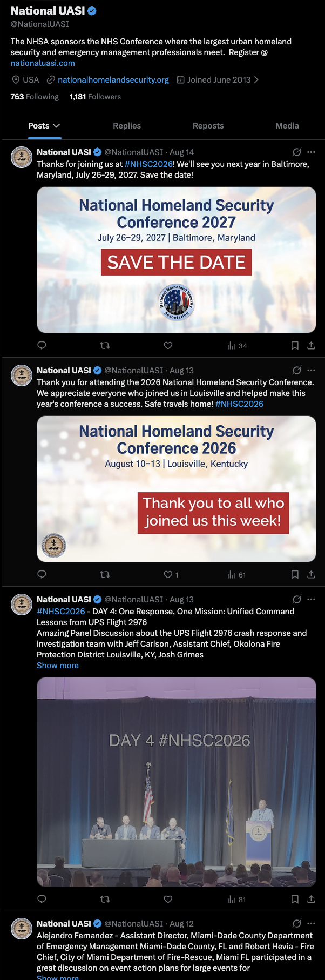The image size is (325, 980).
Task: Like the Louisville thank-you post with 1 like
Action: (171, 574)
